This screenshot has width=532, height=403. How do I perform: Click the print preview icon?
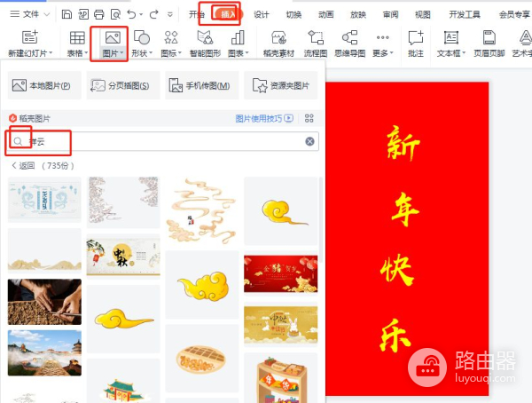click(115, 14)
